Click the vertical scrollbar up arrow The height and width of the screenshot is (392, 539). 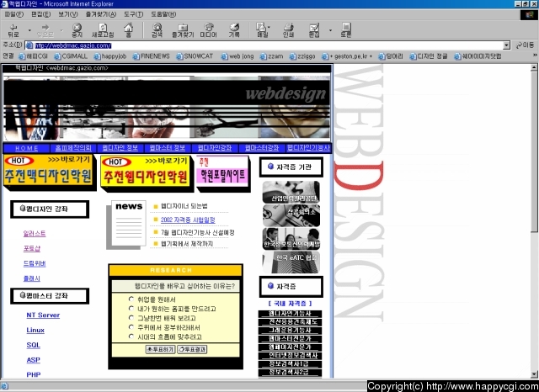point(534,67)
